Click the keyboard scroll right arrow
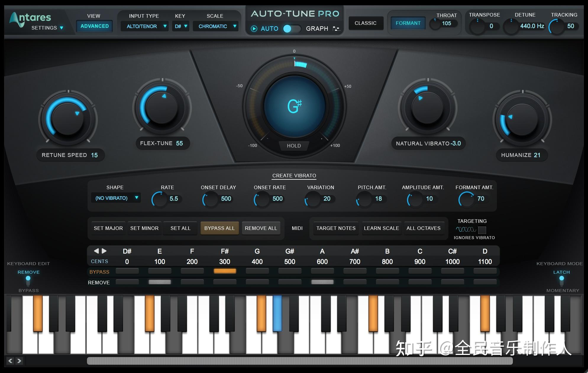Screen dimensions: 588x373 (x=19, y=361)
